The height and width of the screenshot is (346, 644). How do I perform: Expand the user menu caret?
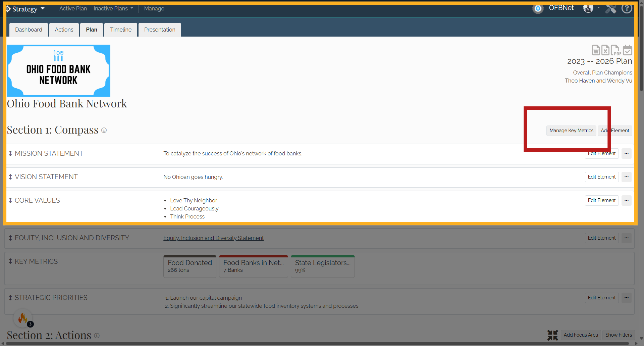(599, 7)
